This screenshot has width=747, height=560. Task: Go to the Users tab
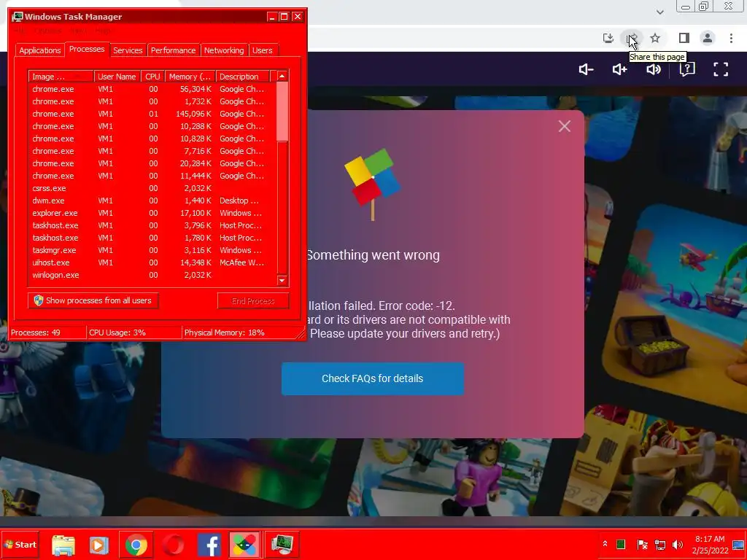click(x=263, y=50)
